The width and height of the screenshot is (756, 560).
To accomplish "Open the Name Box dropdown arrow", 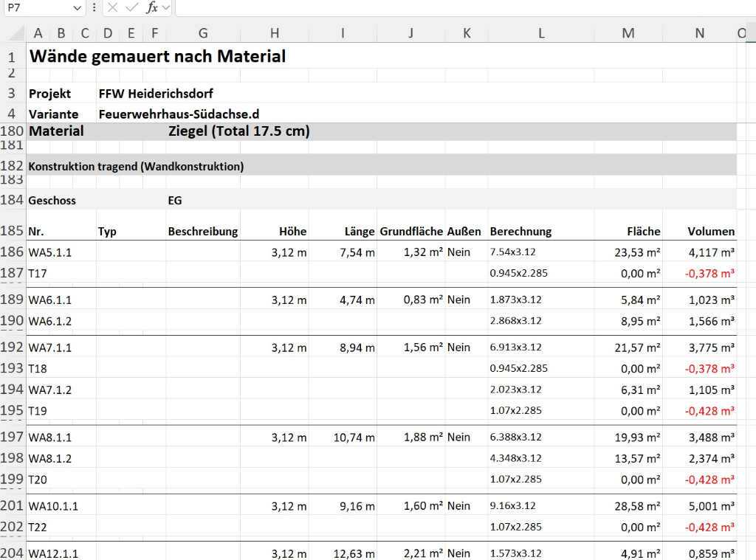I will point(77,7).
